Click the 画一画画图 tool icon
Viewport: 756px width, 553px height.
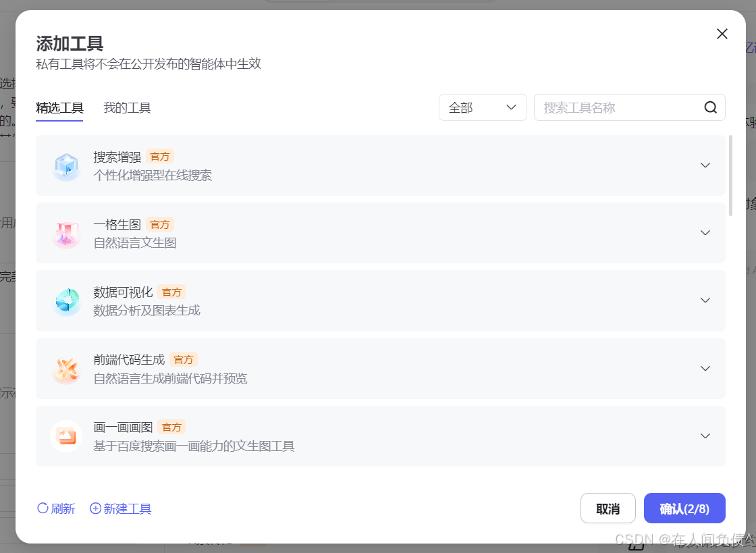(x=66, y=436)
